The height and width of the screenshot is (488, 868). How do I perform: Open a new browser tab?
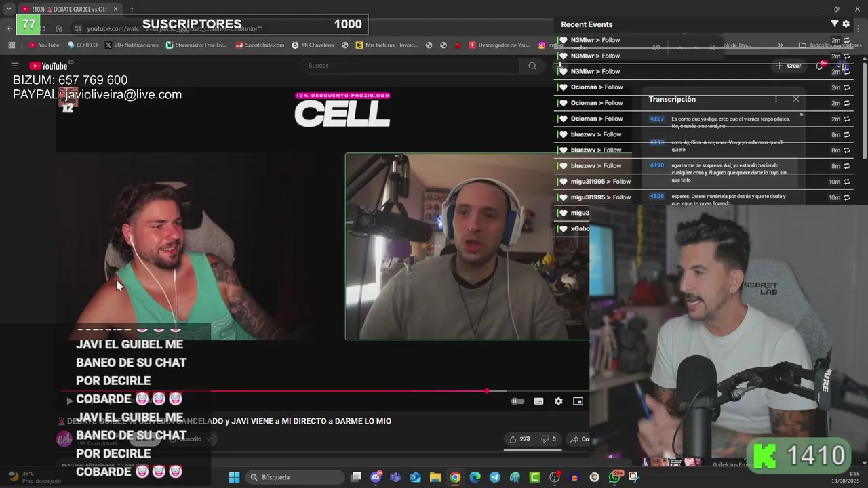point(132,9)
